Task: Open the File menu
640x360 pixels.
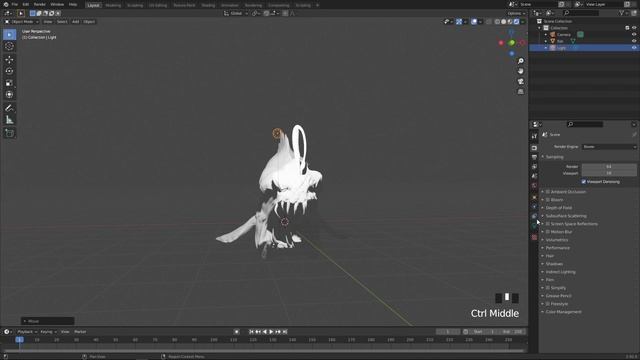Action: pos(15,4)
